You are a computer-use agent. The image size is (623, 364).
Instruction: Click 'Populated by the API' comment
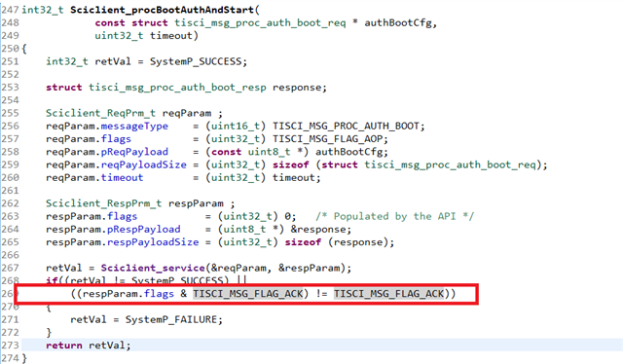[x=394, y=217]
